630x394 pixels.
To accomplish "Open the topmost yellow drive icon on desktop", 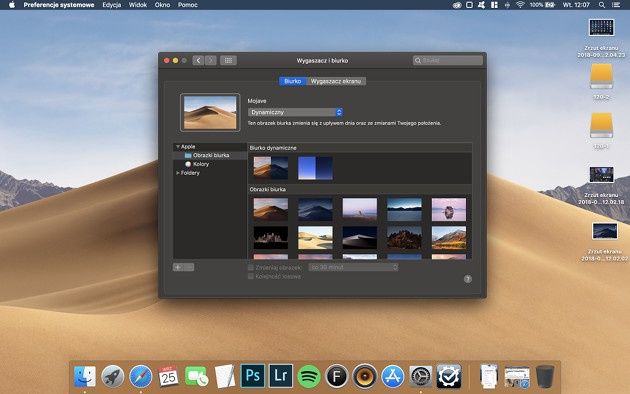I will (x=601, y=76).
